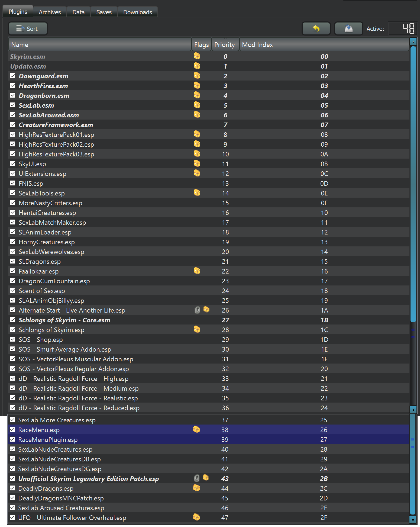Click the restore backup arrow button
420x527 pixels.
pyautogui.click(x=316, y=28)
